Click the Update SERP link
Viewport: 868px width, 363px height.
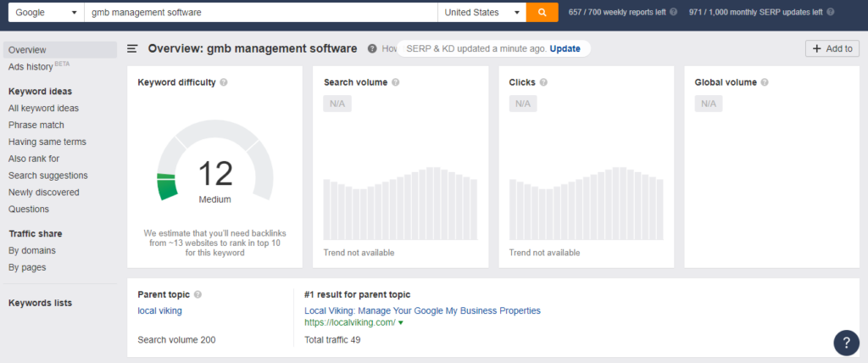(x=565, y=48)
